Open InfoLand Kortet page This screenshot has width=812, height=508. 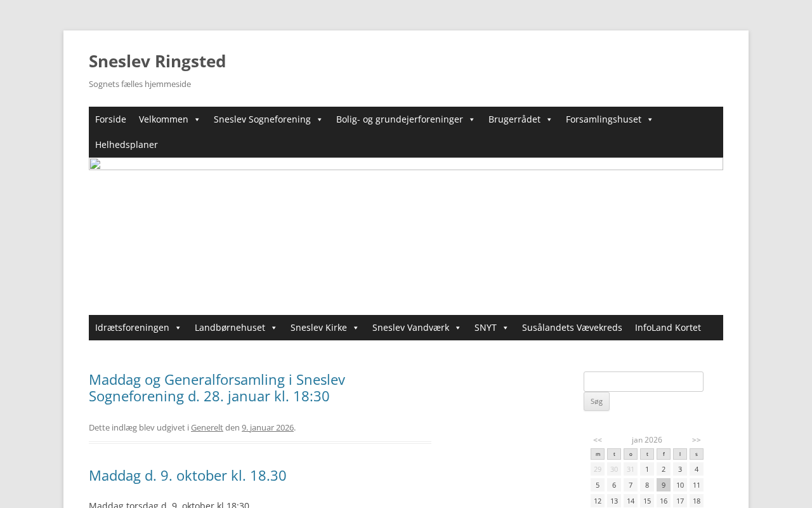[668, 328]
